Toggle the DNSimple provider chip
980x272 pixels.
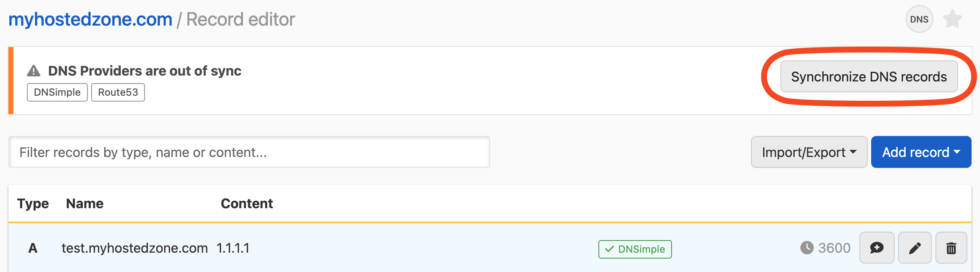coord(57,92)
